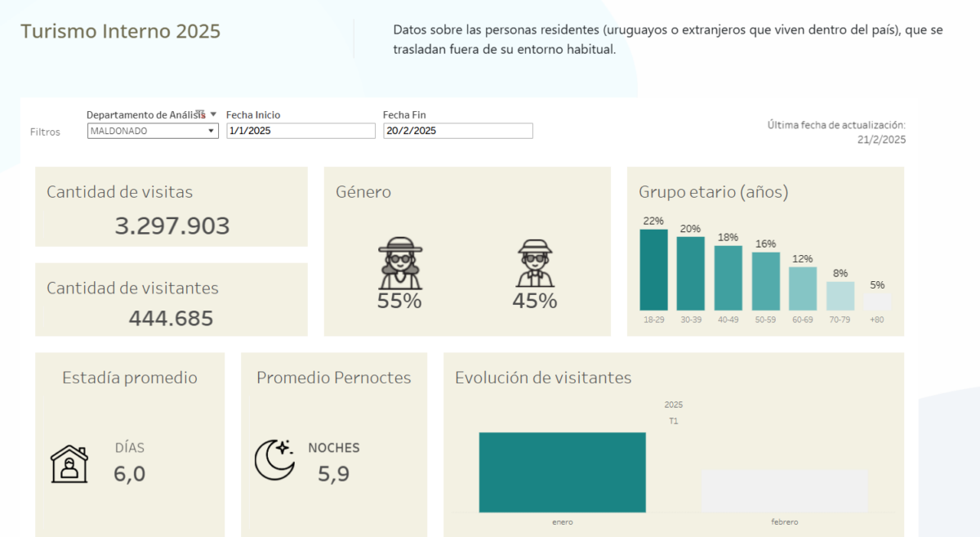Screen dimensions: 980x537
Task: Click the Cantidad de visitantes heading
Action: point(132,288)
